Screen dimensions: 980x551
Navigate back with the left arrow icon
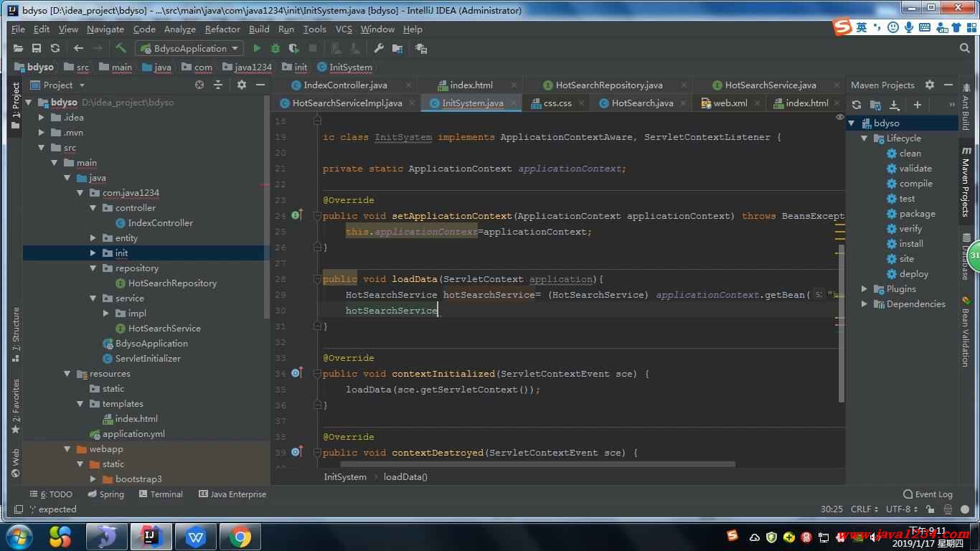[78, 48]
